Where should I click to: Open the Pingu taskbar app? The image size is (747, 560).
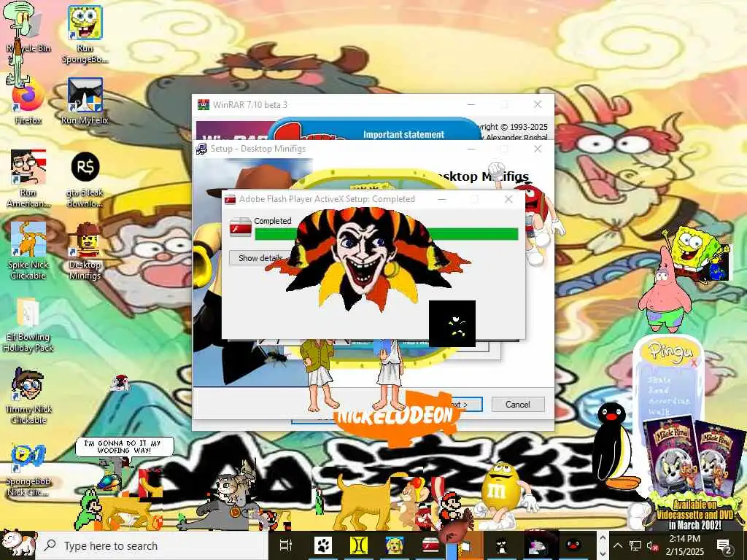(573, 545)
